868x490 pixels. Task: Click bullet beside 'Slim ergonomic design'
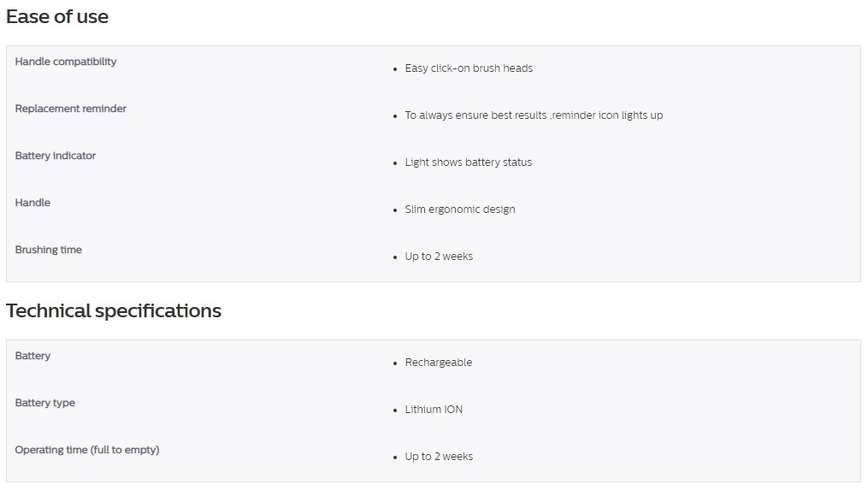point(395,210)
